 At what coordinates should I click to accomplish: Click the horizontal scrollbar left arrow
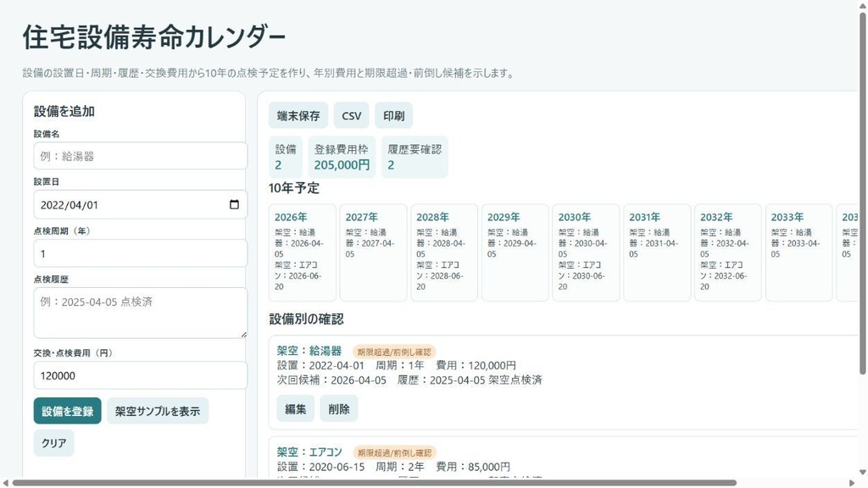coord(4,483)
